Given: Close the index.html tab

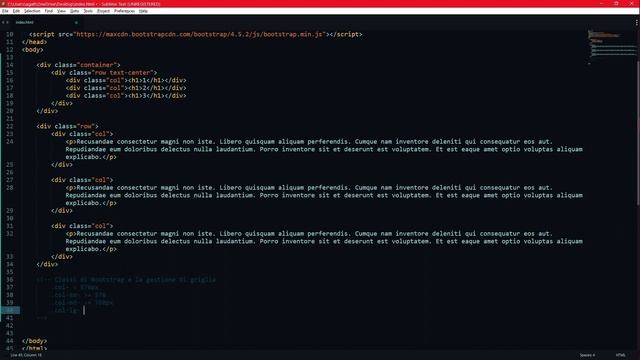Looking at the screenshot, I should (76, 22).
